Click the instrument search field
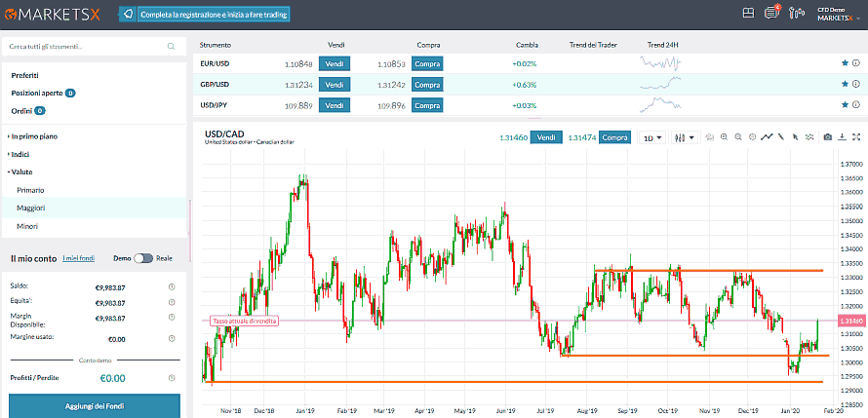Screen dimensions: 868x418 pyautogui.click(x=88, y=46)
